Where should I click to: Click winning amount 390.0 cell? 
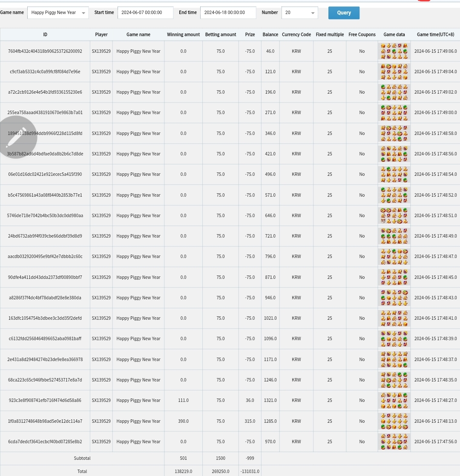click(x=184, y=422)
